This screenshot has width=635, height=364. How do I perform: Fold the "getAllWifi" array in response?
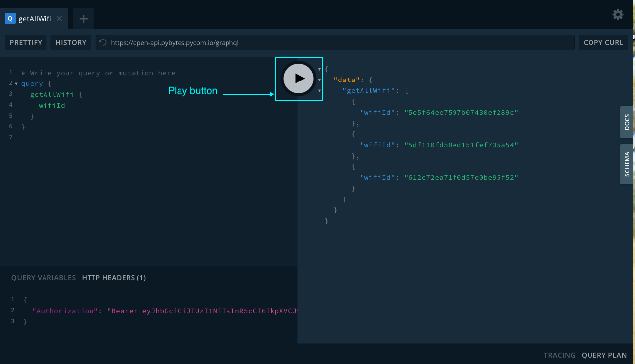[319, 91]
